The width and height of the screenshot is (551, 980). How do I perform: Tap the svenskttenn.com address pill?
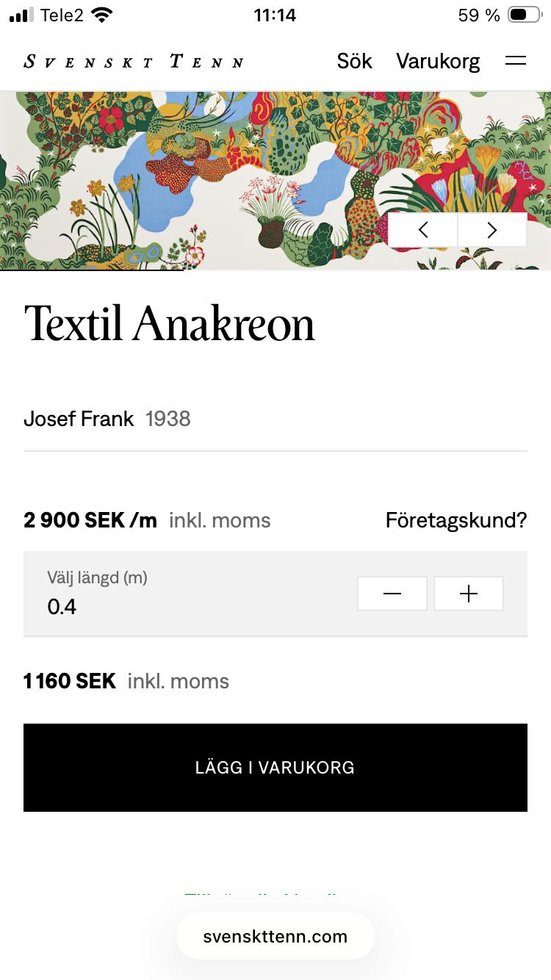pyautogui.click(x=275, y=937)
